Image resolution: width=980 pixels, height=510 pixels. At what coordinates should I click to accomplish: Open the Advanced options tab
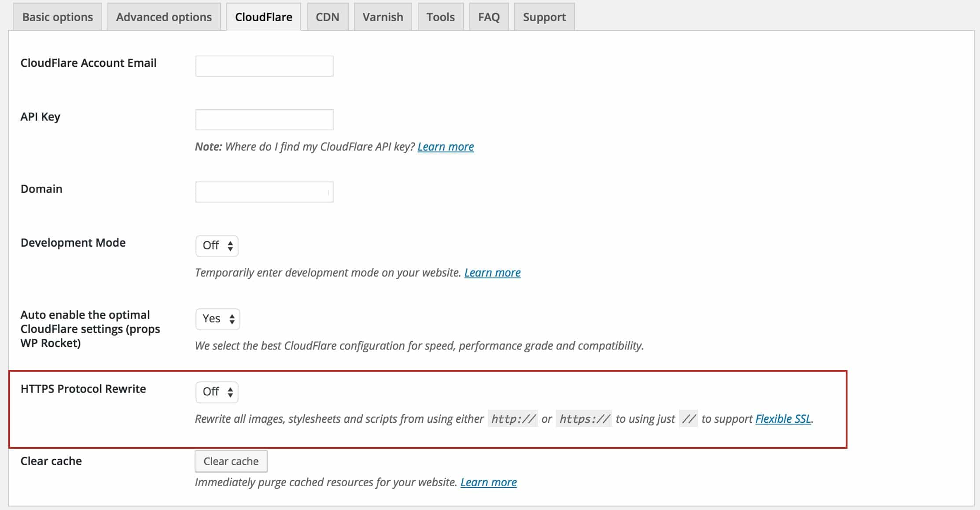coord(163,17)
